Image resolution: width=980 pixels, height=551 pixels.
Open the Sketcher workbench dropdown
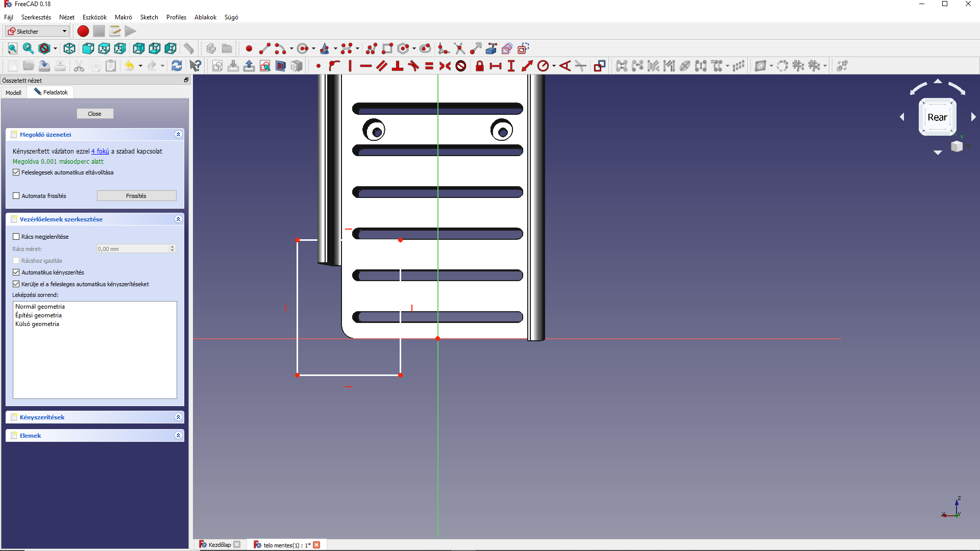pyautogui.click(x=37, y=32)
